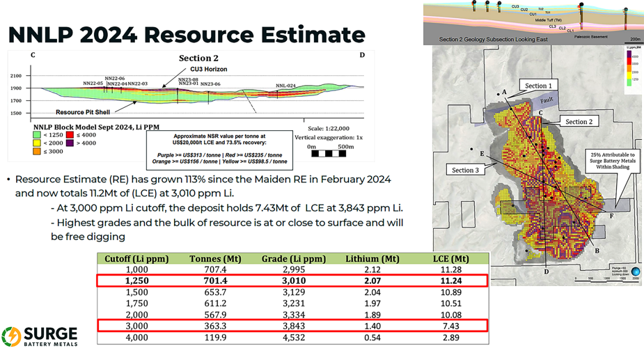Viewport: 644px width, 348px height.
Task: Click the Fault label on the map
Action: [547, 100]
